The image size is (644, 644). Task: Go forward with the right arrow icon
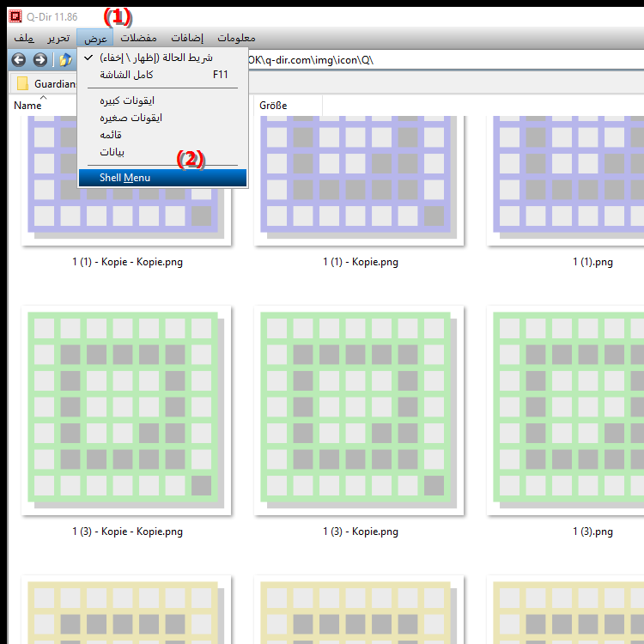click(x=40, y=60)
